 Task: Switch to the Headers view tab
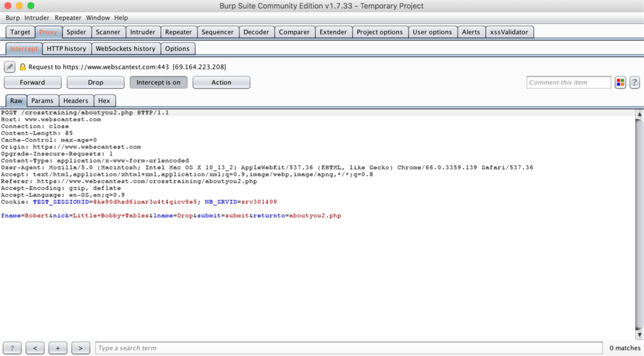pos(76,101)
